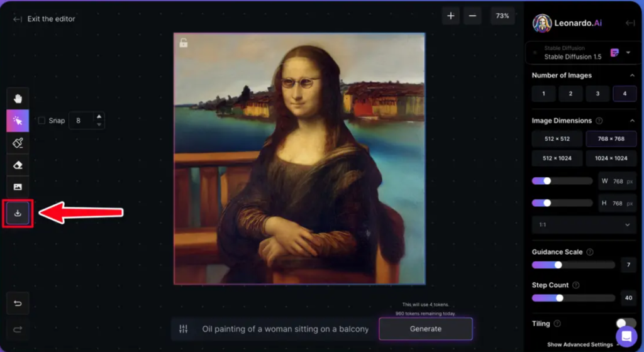Toggle the Tiling switch
Viewport: 644px width, 352px height.
[626, 323]
